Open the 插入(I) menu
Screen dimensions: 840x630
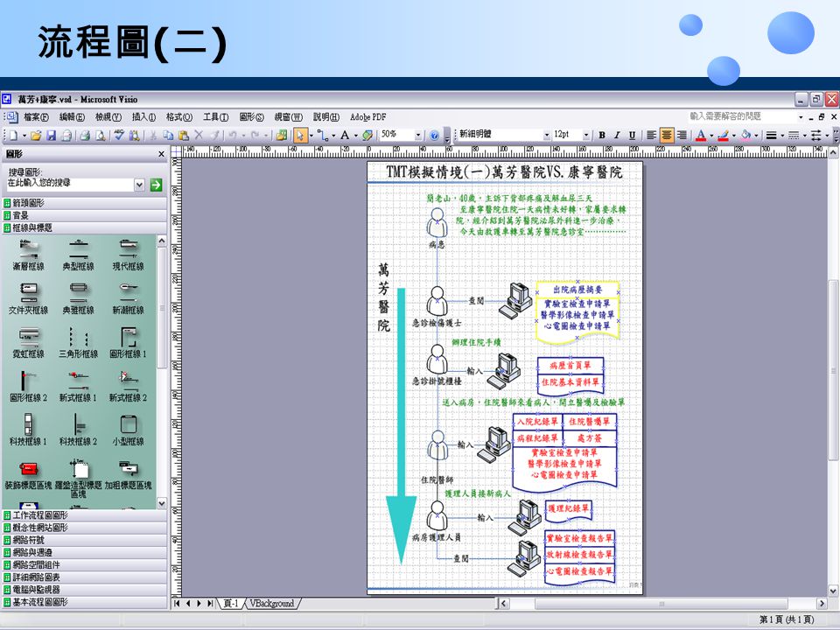[143, 116]
